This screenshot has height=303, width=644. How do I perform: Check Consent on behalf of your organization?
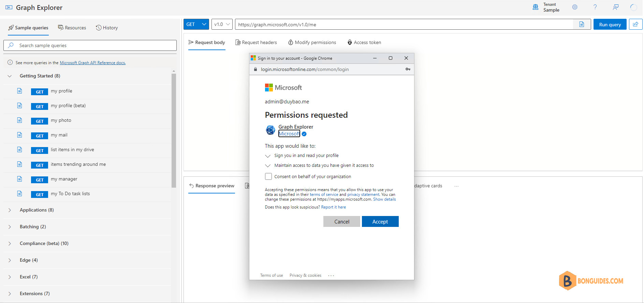pos(268,176)
